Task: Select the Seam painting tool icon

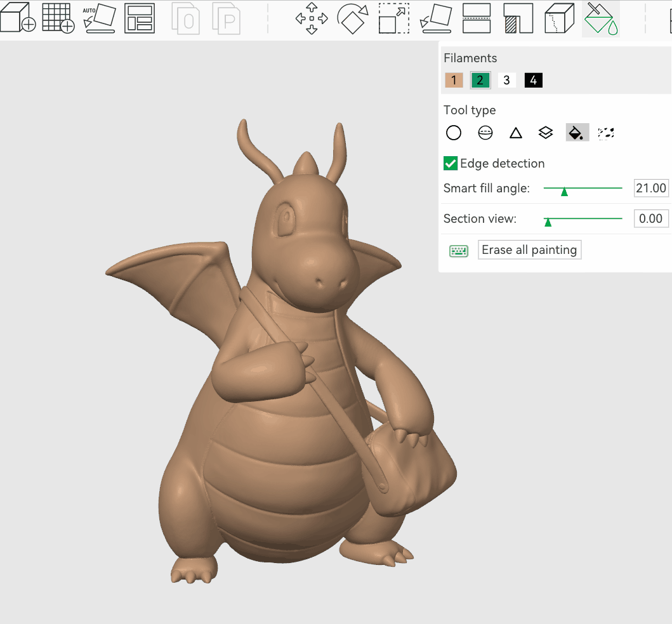Action: click(559, 18)
